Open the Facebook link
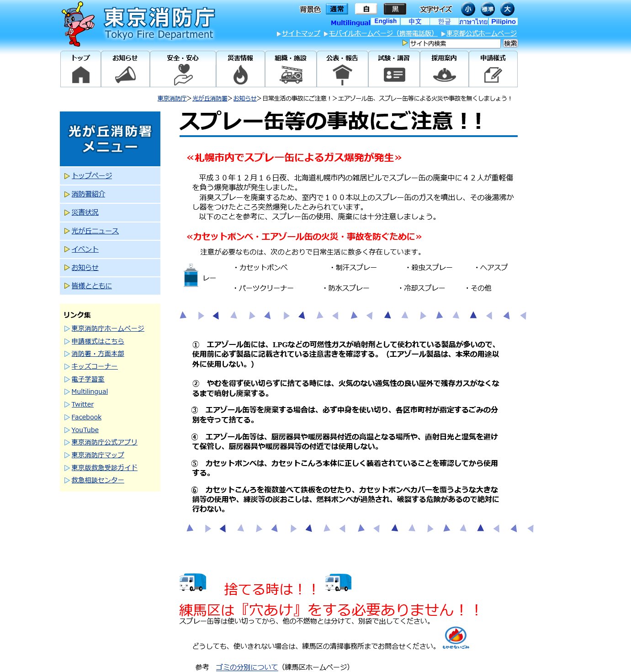This screenshot has height=672, width=631. (86, 417)
